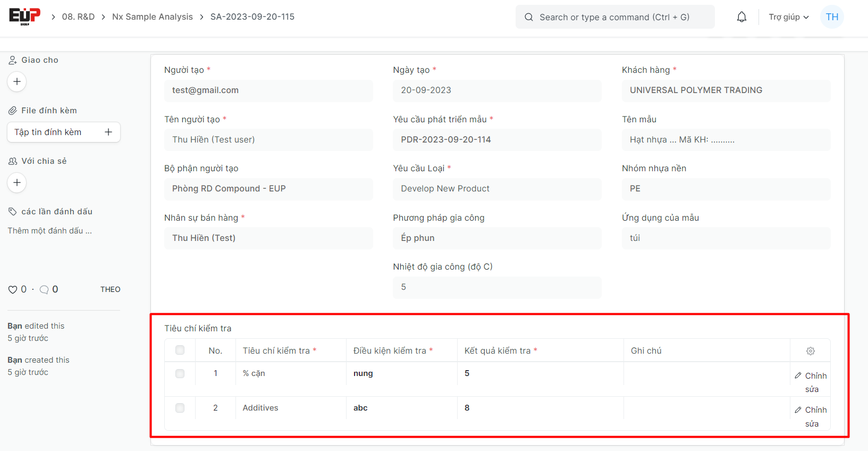
Task: Click the THEO follow button
Action: tap(110, 289)
